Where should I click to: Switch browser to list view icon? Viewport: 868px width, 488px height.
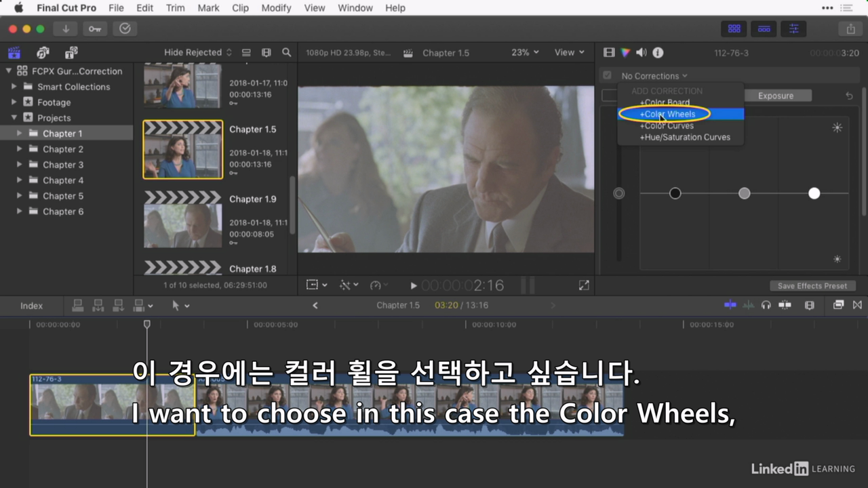[x=246, y=52]
